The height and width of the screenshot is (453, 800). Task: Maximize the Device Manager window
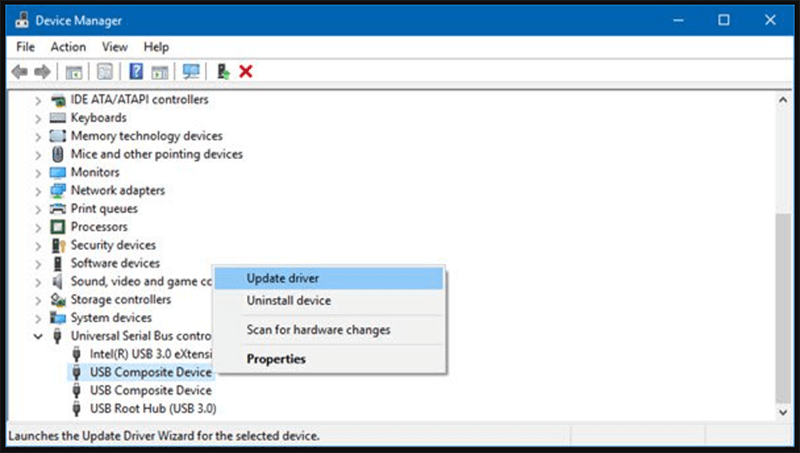pyautogui.click(x=723, y=20)
